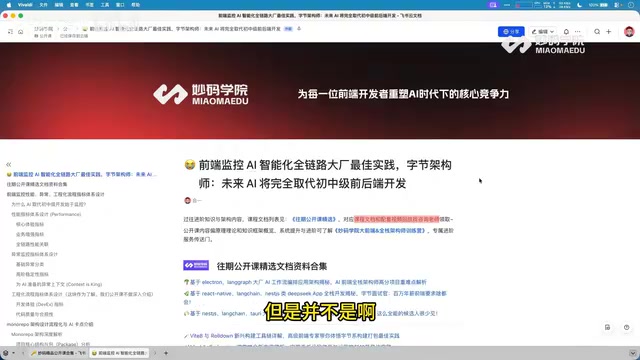
Task: Select the 前端监控 AI 智能化 browser tab
Action: tap(120, 353)
